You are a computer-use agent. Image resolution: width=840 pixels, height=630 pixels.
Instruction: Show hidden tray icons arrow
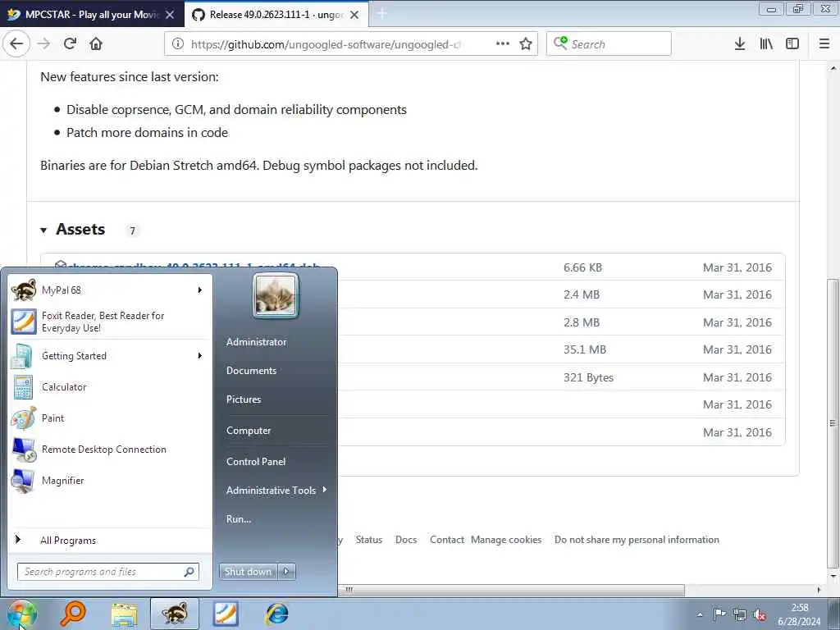click(x=700, y=614)
